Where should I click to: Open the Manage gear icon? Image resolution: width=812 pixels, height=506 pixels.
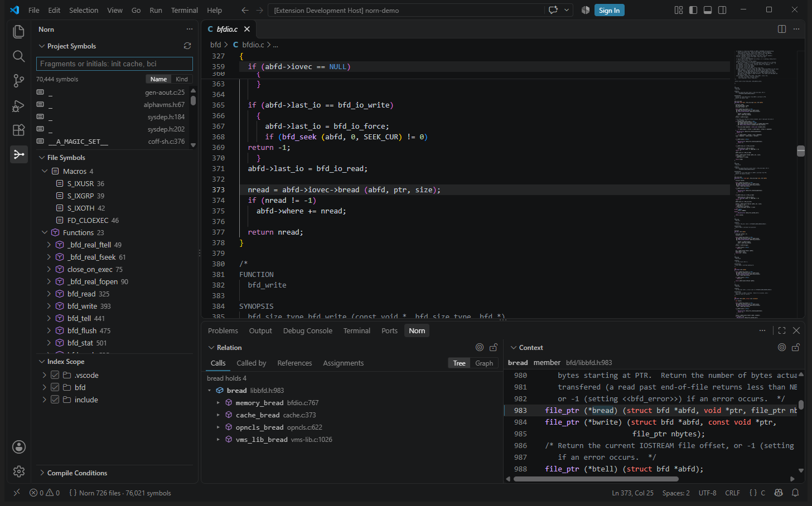click(19, 471)
